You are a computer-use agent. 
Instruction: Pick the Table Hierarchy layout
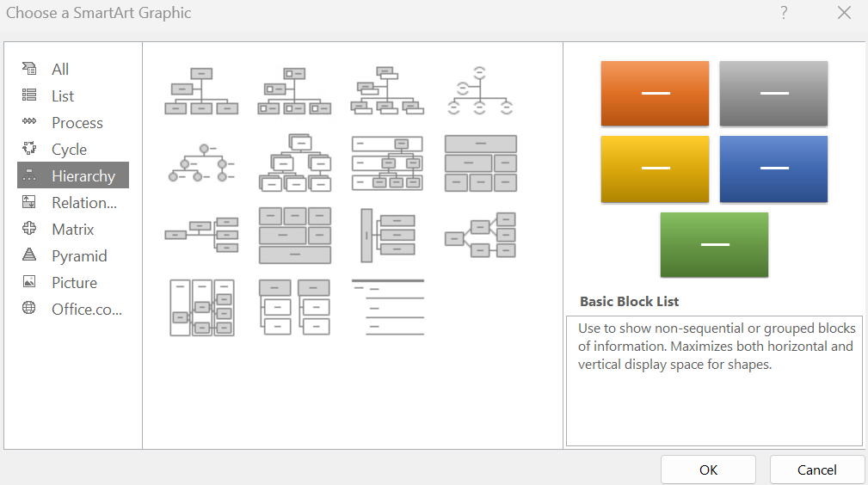click(x=480, y=163)
